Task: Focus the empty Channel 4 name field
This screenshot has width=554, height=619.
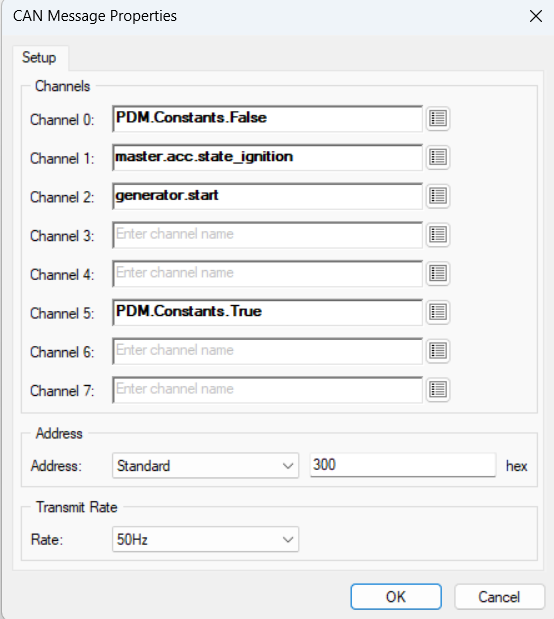Action: 267,273
